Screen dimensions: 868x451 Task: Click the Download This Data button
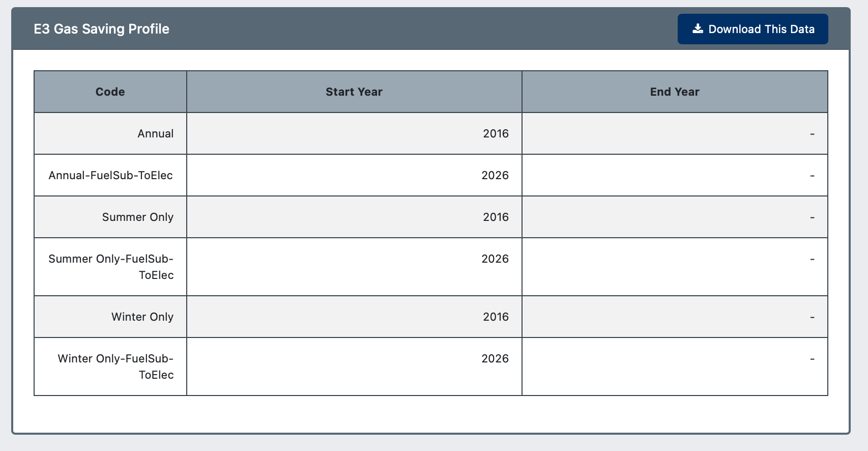click(753, 29)
